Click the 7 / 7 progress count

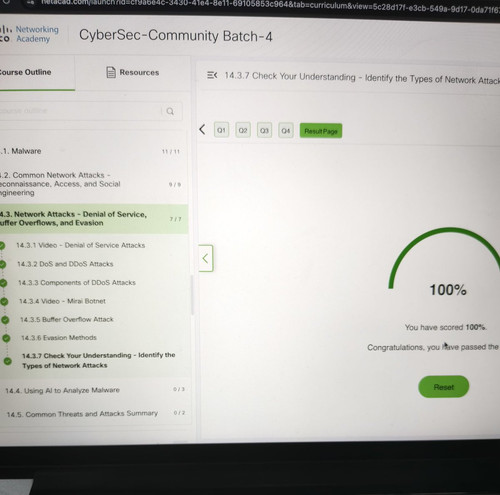[175, 219]
